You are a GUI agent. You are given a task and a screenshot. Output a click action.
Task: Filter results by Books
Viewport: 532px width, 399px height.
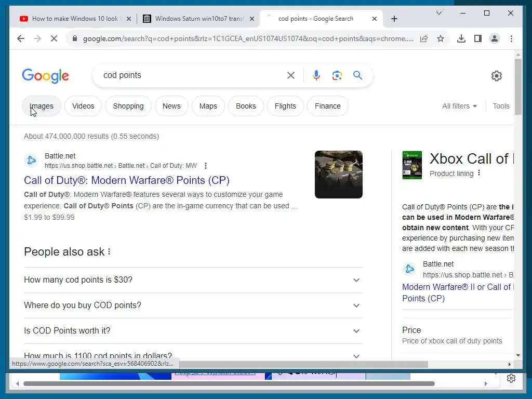246,106
